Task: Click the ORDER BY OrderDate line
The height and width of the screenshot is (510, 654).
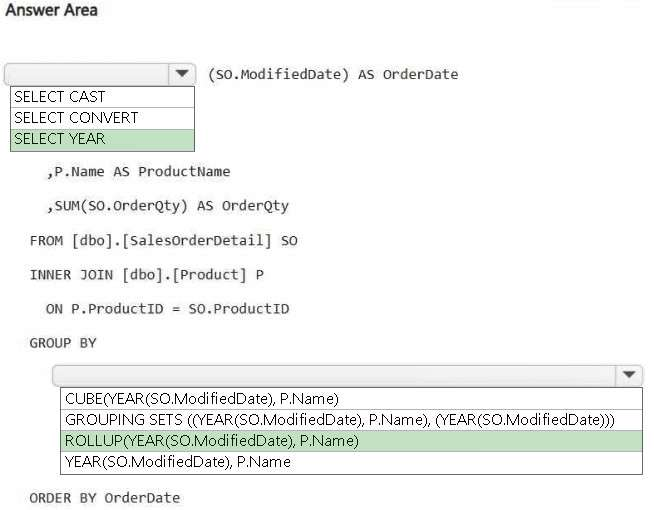Action: pyautogui.click(x=105, y=497)
